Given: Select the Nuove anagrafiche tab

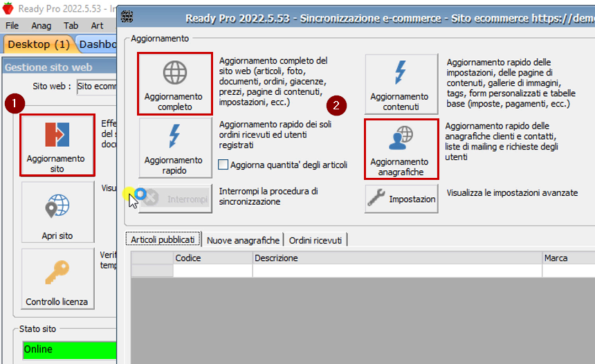Looking at the screenshot, I should (243, 240).
